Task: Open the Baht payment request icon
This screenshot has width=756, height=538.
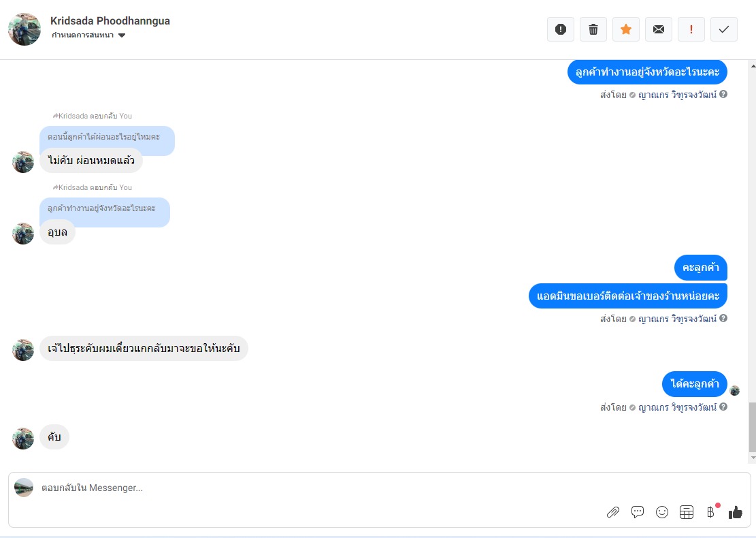Action: pyautogui.click(x=710, y=512)
